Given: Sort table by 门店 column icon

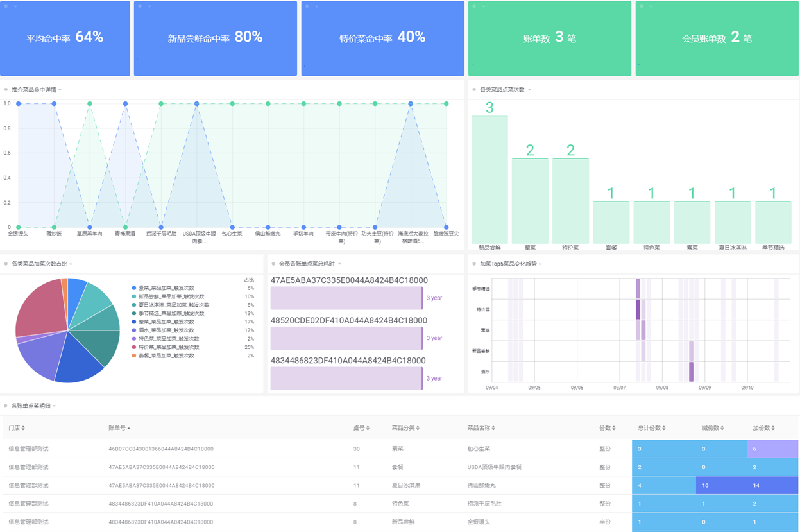Looking at the screenshot, I should coord(24,428).
